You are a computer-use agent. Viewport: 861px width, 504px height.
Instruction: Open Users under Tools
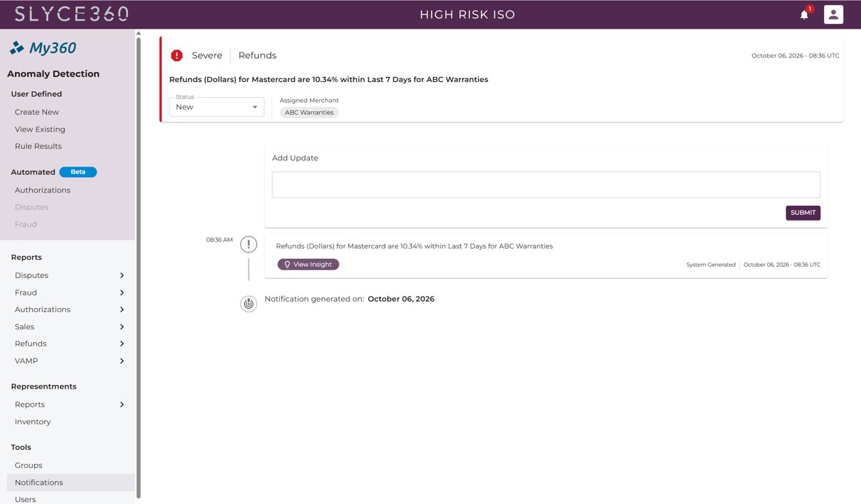[x=25, y=499]
